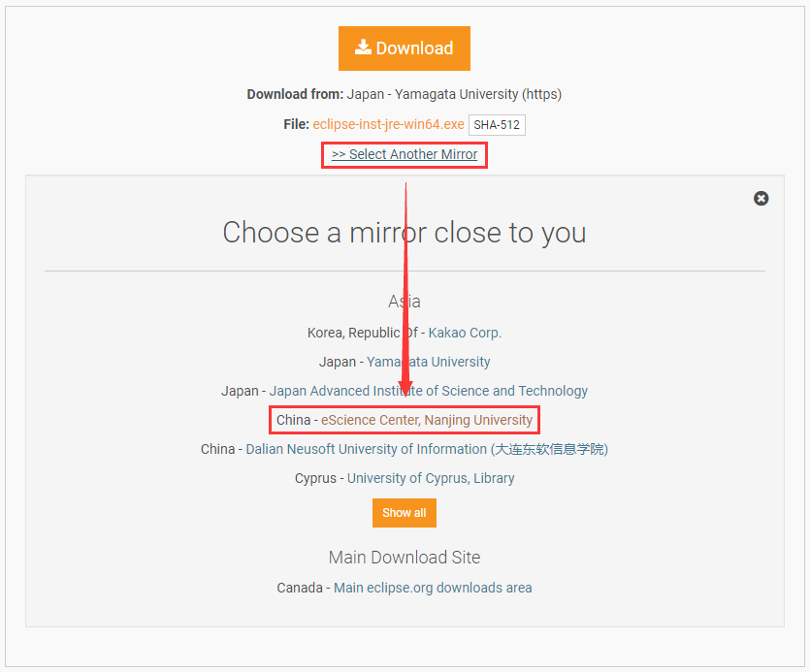The image size is (810, 672).
Task: Open the University of Cyprus, Library mirror
Action: coord(431,478)
